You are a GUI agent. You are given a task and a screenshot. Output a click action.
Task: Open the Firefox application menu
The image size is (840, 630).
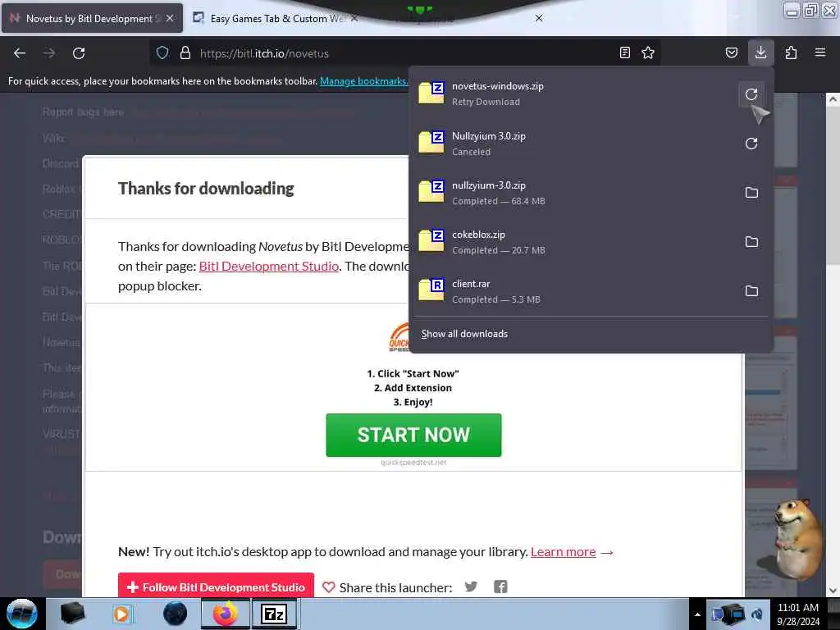(x=820, y=52)
